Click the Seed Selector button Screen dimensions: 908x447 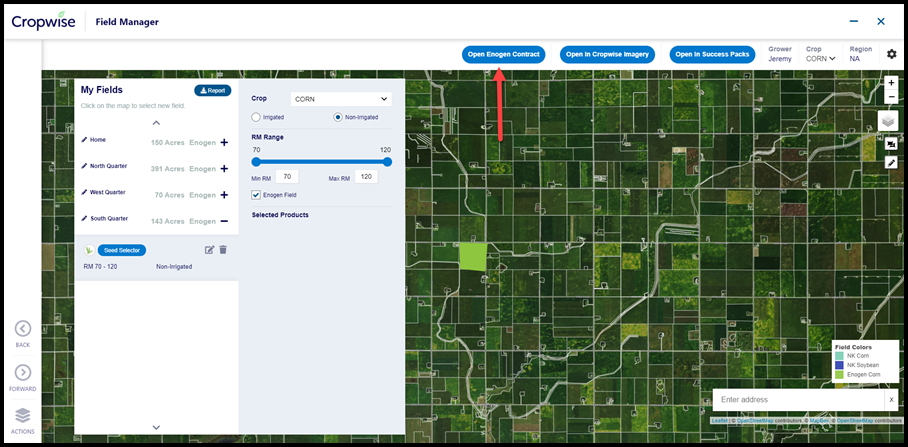point(122,250)
